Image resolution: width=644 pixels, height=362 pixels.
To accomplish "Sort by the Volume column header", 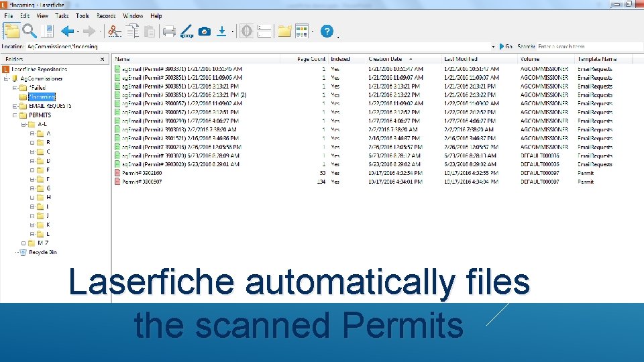I will tap(546, 59).
